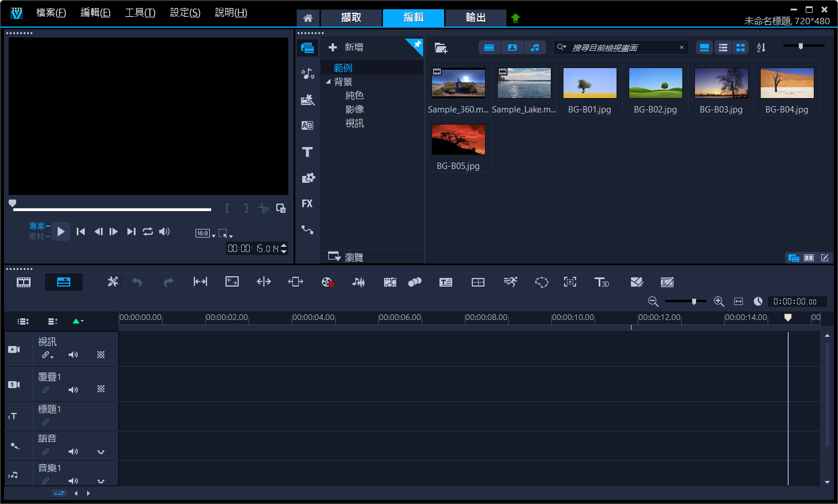Adjust the thumbnail size slider
The width and height of the screenshot is (838, 504).
(x=804, y=46)
